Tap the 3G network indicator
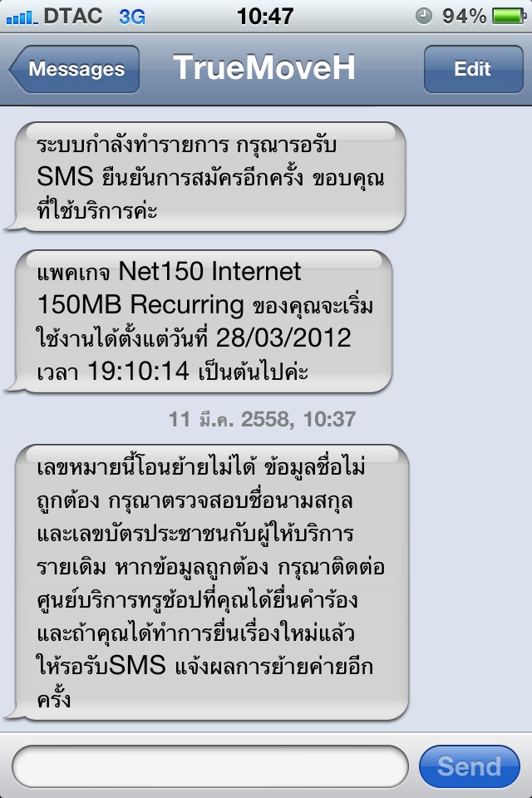The height and width of the screenshot is (798, 532). point(132,17)
